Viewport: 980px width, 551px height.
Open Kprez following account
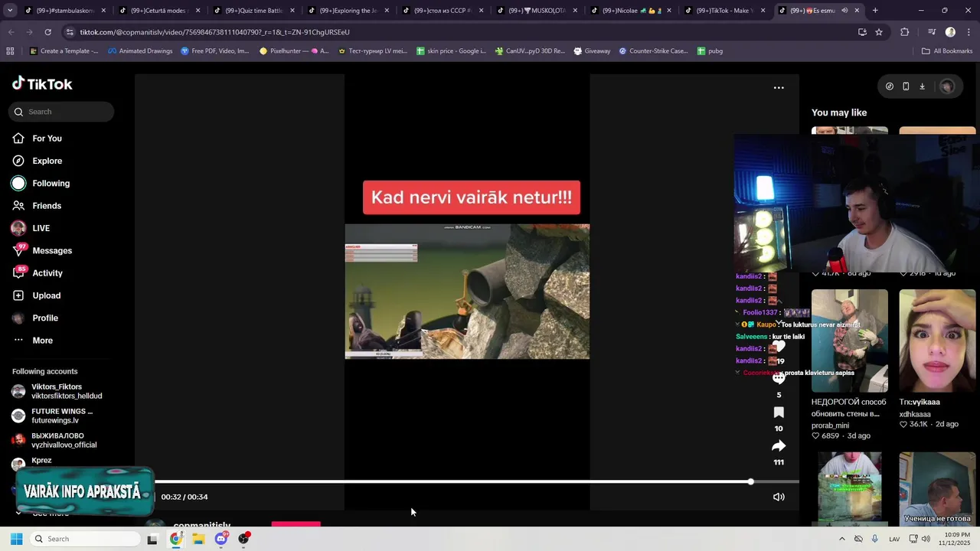41,461
